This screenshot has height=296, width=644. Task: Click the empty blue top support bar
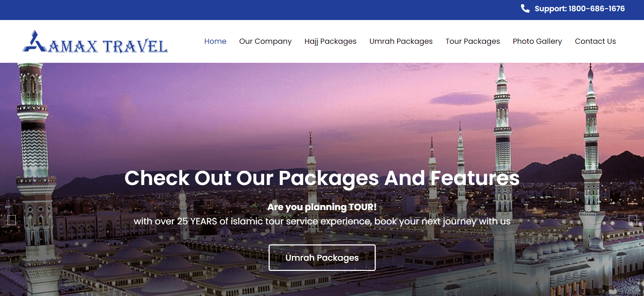[x=238, y=10]
